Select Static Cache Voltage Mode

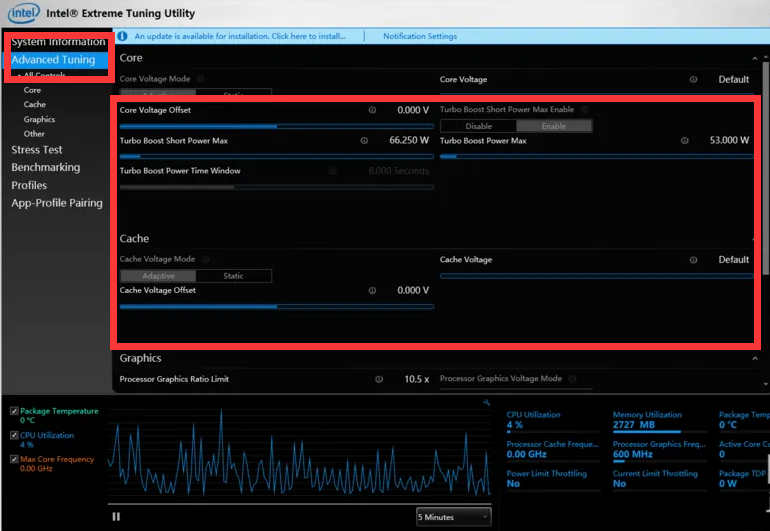(x=233, y=276)
